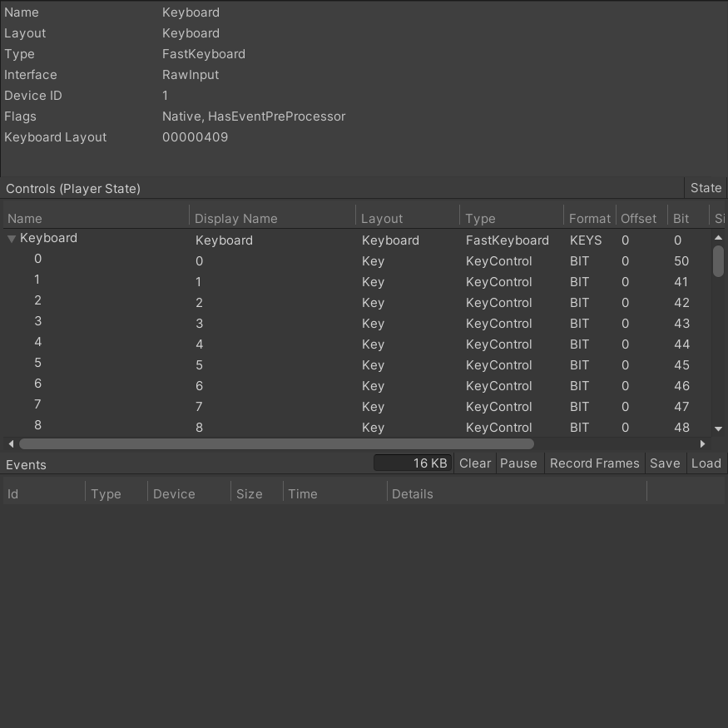Collapse the Keyboard tree node
The image size is (728, 728).
pos(12,239)
